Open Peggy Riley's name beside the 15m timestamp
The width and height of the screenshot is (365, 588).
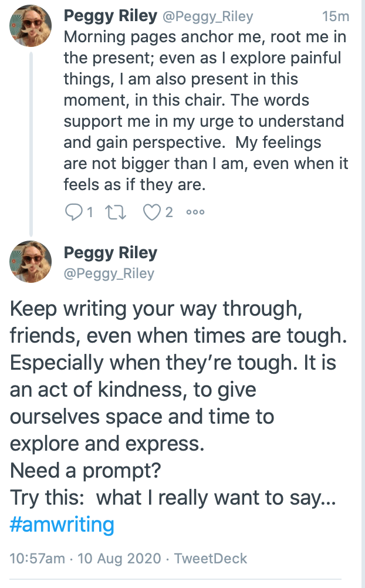click(110, 16)
